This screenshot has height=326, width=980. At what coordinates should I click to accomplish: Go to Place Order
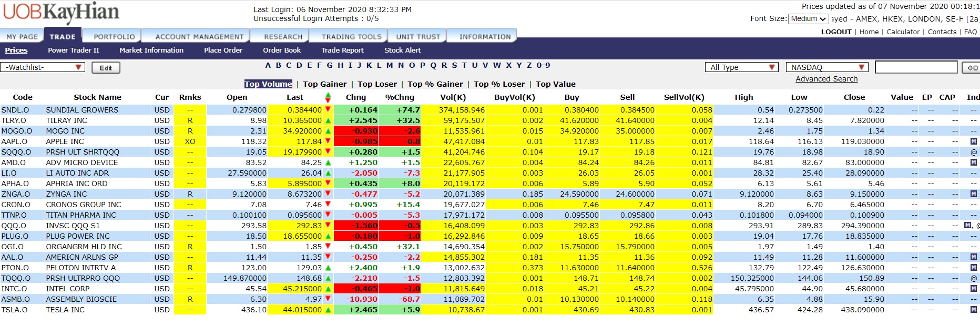[x=223, y=50]
